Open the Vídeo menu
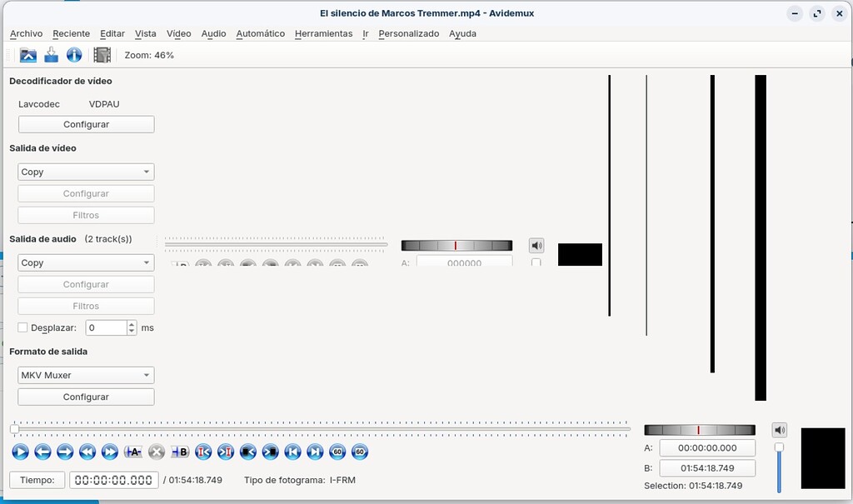The height and width of the screenshot is (504, 853). coord(178,33)
